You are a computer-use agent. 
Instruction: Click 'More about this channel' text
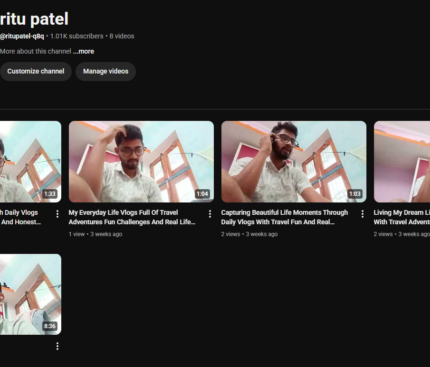click(x=35, y=52)
